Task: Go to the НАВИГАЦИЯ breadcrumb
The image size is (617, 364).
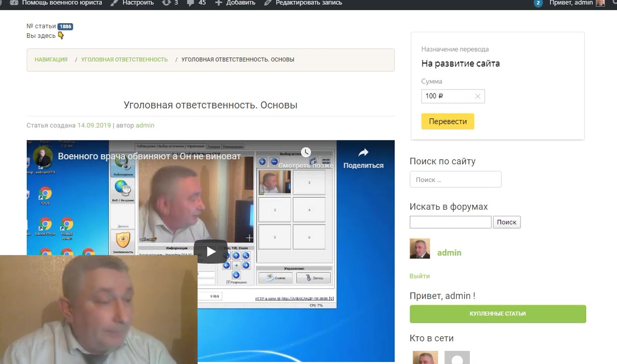Action: 51,60
